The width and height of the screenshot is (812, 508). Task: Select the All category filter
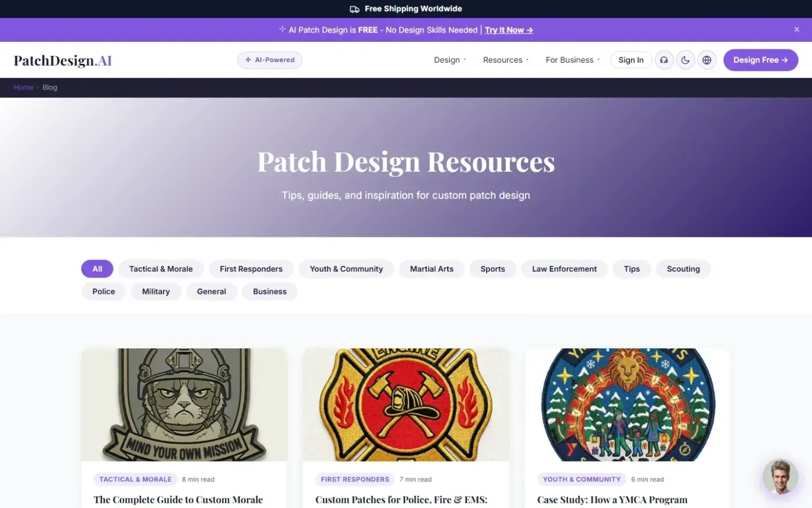(x=97, y=269)
